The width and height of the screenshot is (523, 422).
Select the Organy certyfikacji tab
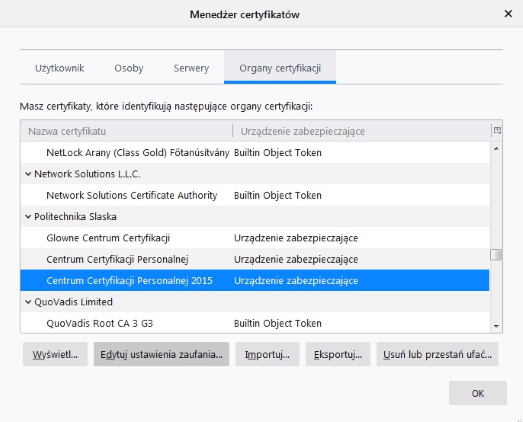[x=280, y=68]
